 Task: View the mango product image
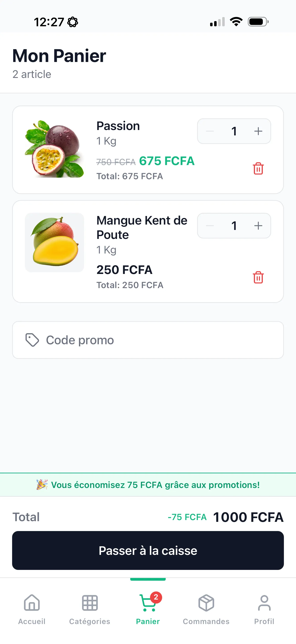tap(54, 242)
